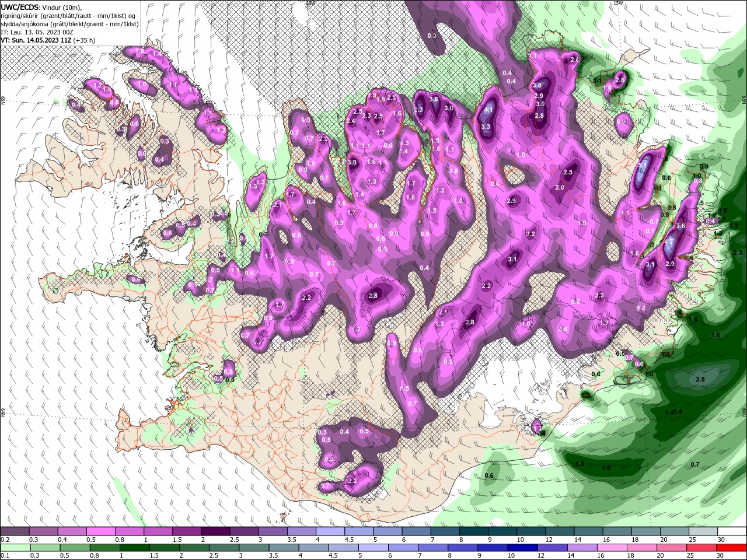The width and height of the screenshot is (747, 560).
Task: Pick the snow swatch between 1 and 1.5
Action: click(158, 531)
